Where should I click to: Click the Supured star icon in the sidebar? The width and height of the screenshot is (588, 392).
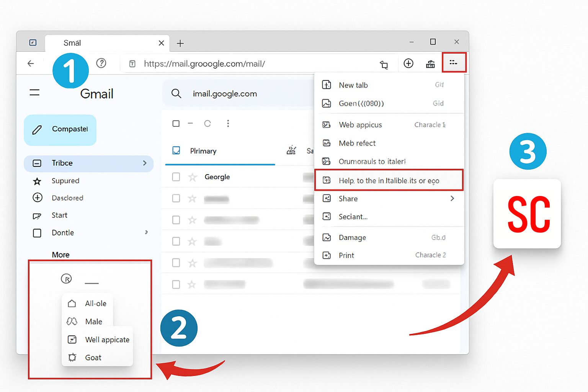click(x=37, y=181)
